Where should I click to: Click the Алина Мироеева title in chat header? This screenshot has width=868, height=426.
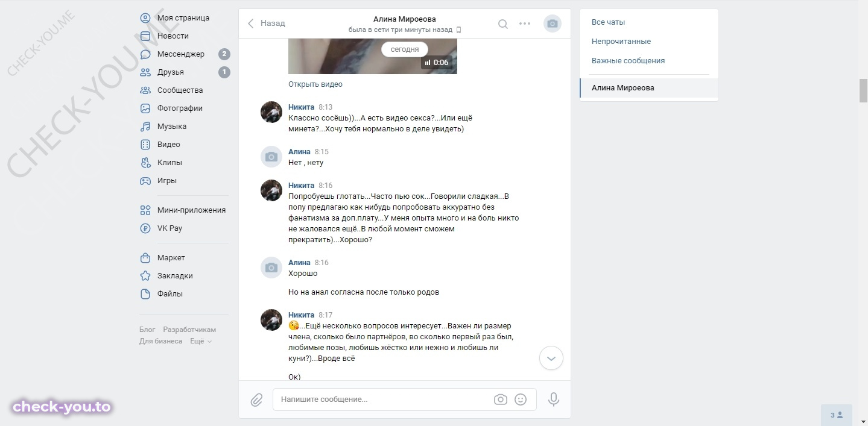coord(404,19)
